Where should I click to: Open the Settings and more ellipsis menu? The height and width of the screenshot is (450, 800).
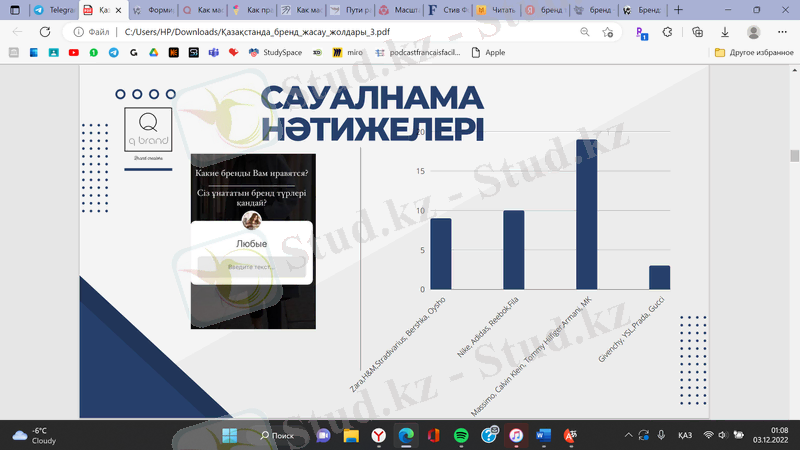click(x=782, y=32)
